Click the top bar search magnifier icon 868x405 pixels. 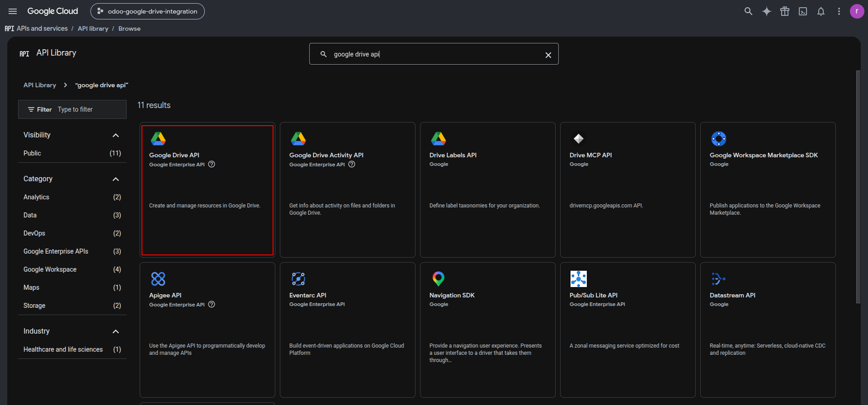(x=748, y=11)
